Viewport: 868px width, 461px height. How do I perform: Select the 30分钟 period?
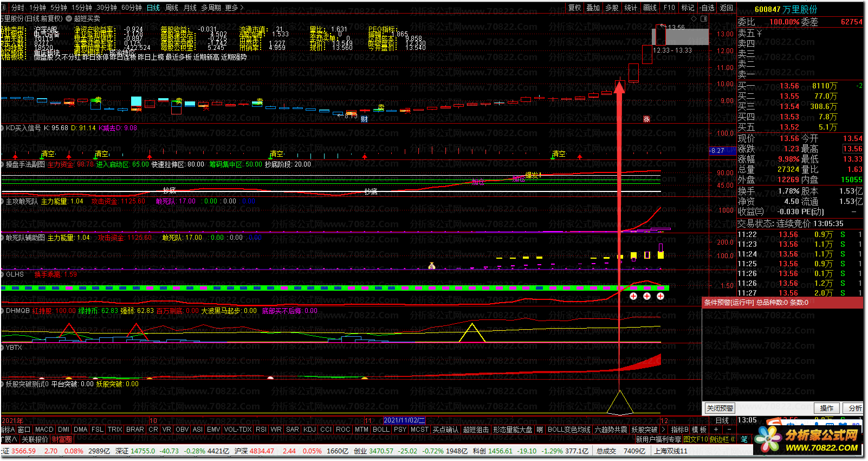[107, 8]
